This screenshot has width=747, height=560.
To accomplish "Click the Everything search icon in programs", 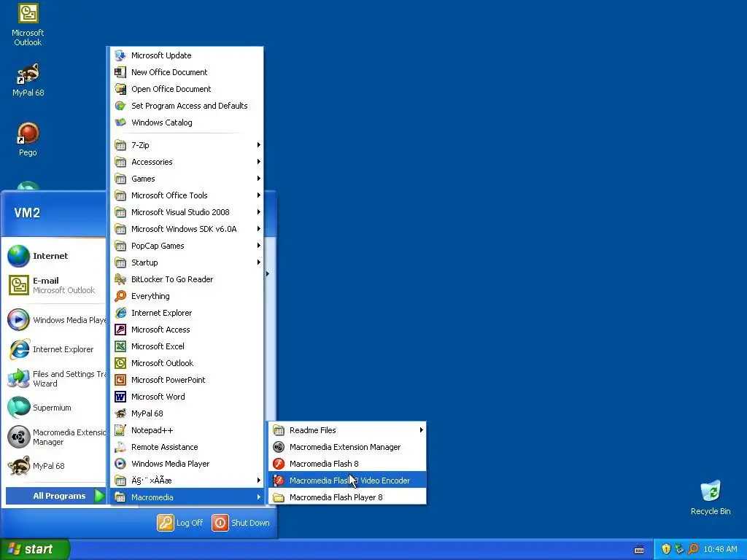I will [x=120, y=296].
